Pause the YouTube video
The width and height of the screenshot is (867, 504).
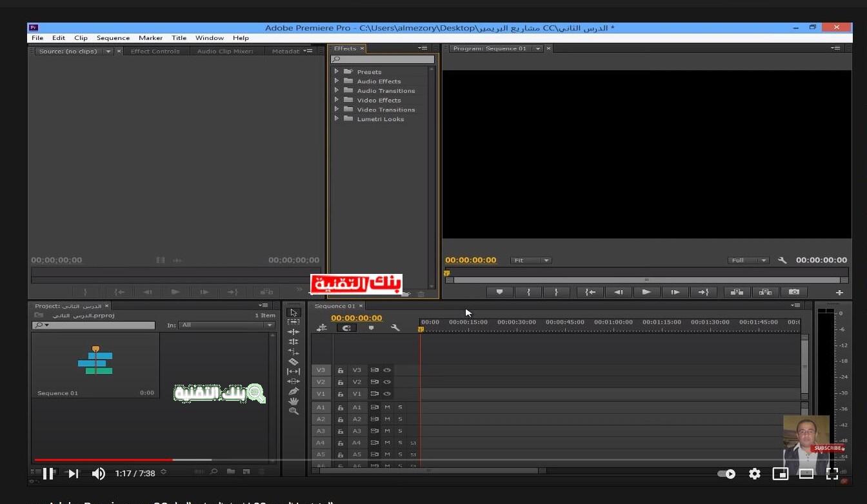(48, 474)
